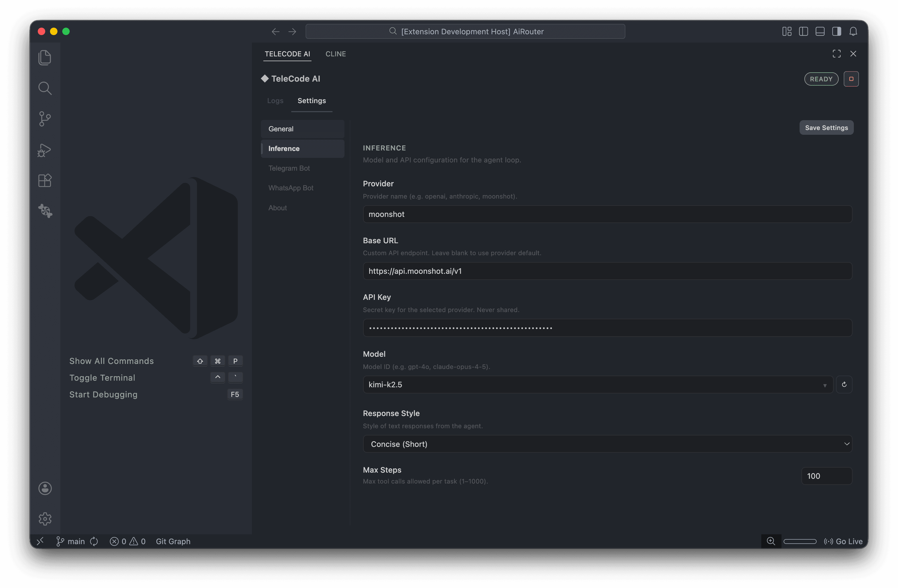Viewport: 898px width, 588px height.
Task: Open the kimi-k2.5 model dropdown
Action: click(825, 384)
